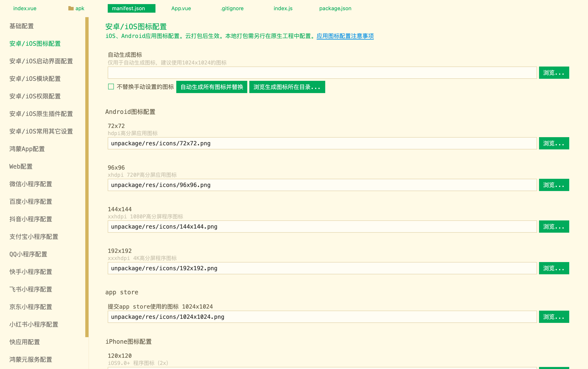Screen dimensions: 588x369
Task: Click the 72x72 icon path field
Action: click(322, 143)
